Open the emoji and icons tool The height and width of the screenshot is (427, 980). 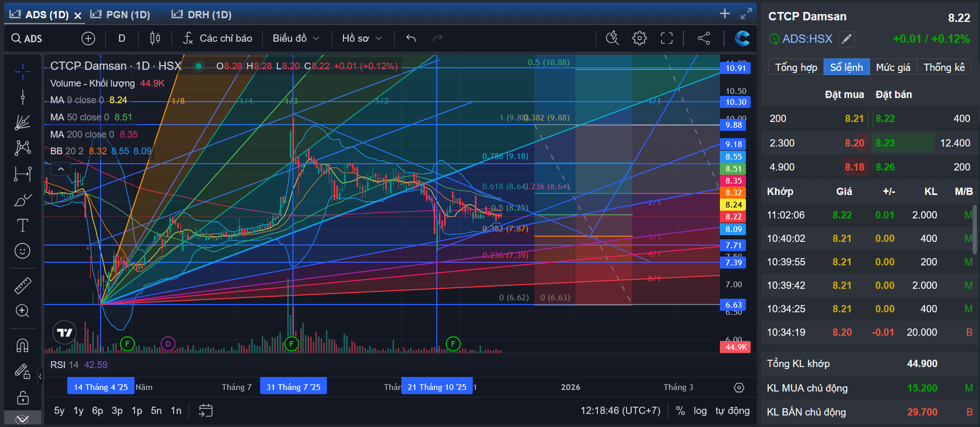point(22,251)
